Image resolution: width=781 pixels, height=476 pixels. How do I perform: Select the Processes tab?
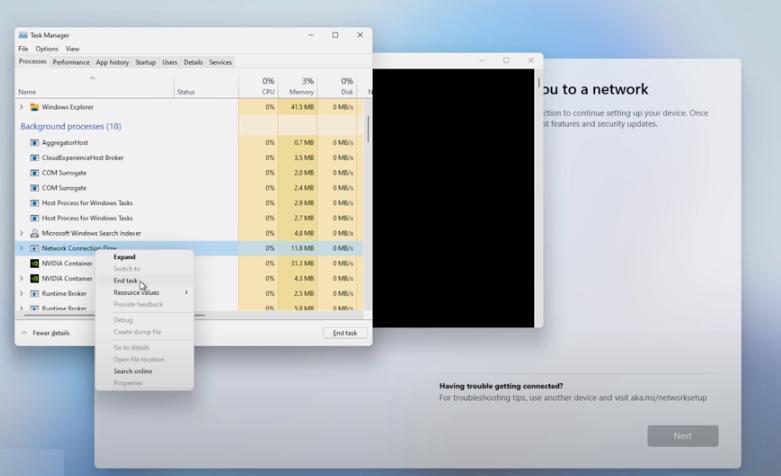pyautogui.click(x=32, y=62)
